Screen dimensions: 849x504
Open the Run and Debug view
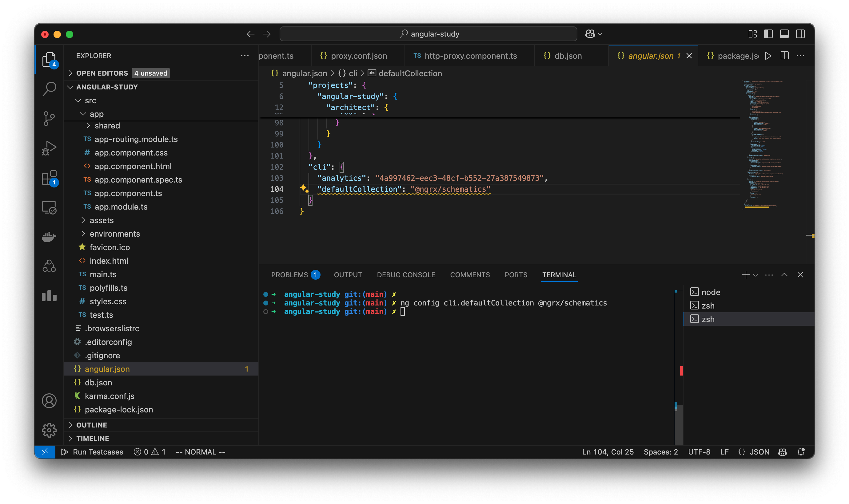[49, 148]
